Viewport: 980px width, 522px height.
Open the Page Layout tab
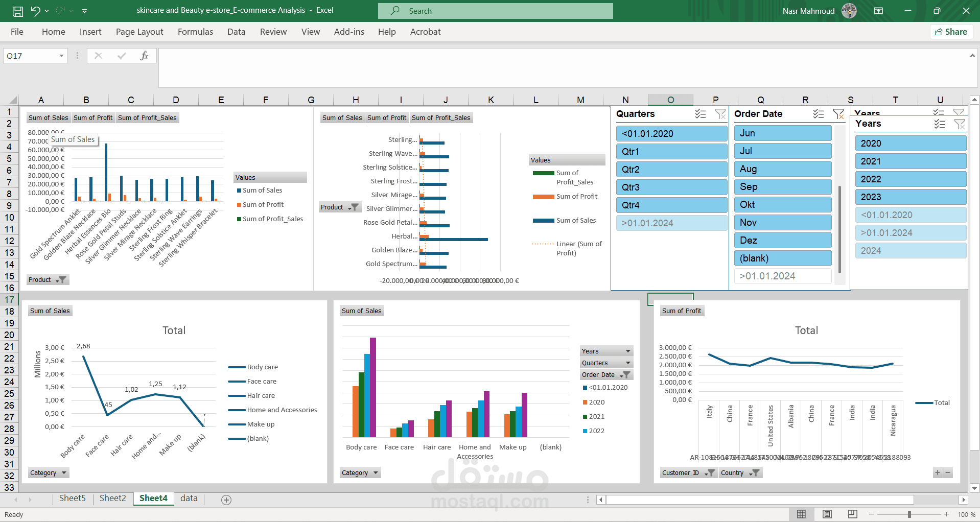[139, 32]
